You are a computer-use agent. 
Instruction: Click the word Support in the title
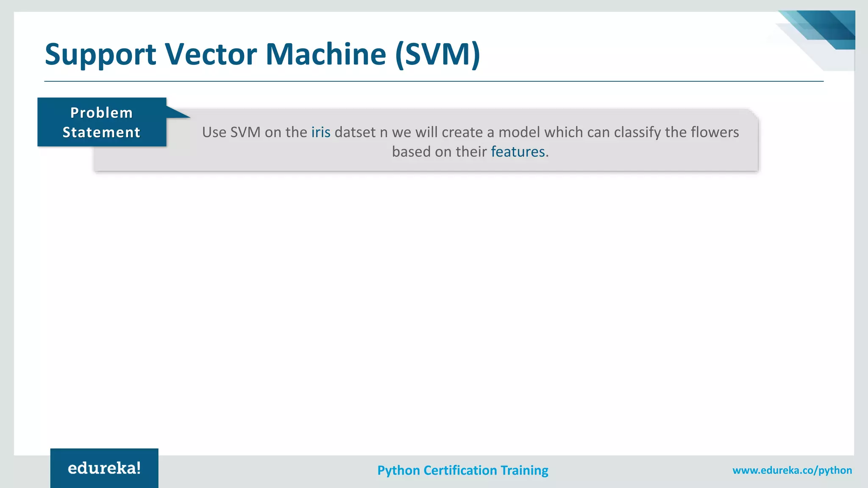(x=100, y=55)
